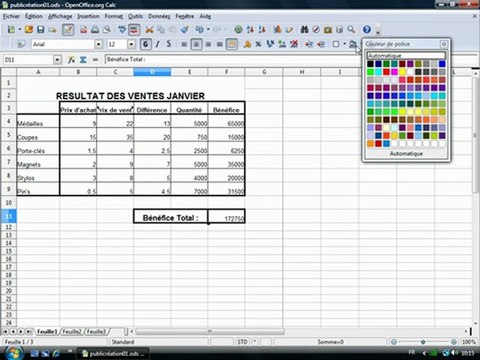Open the Insertion menu

88,16
